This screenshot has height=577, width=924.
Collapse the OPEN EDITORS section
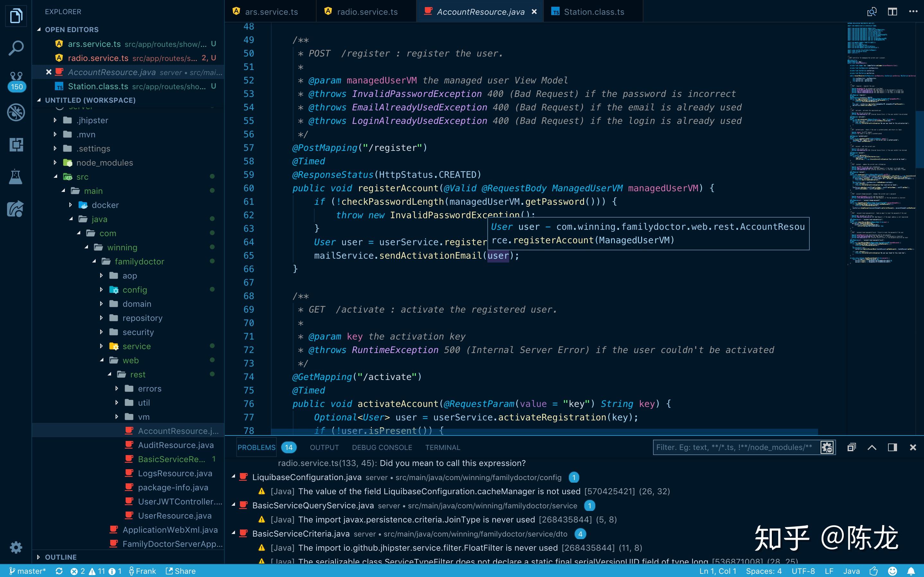coord(71,30)
